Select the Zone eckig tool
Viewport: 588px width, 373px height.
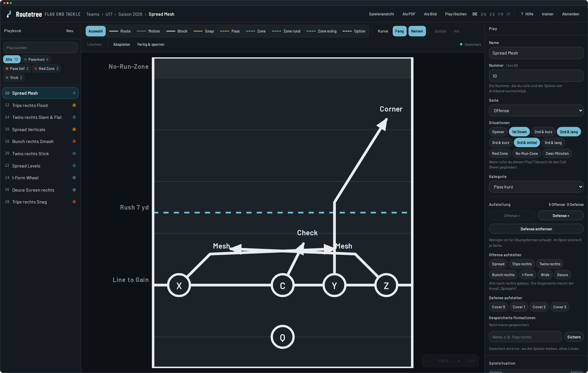click(321, 31)
